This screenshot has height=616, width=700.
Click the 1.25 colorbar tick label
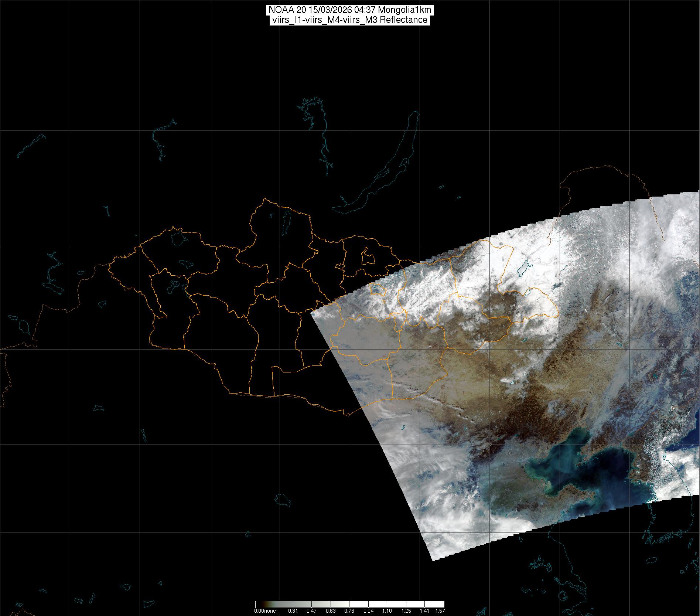pos(406,611)
